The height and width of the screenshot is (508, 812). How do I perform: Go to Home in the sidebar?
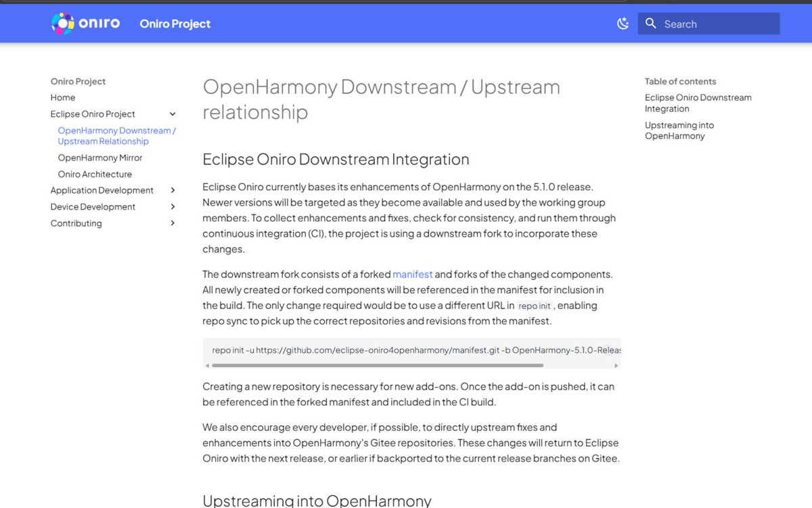(63, 97)
